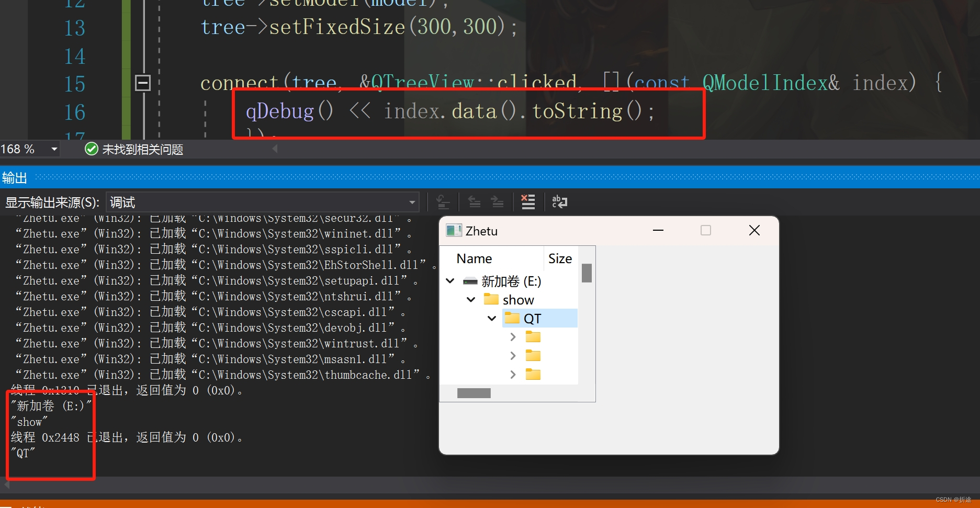Image resolution: width=980 pixels, height=508 pixels.
Task: Expand the second subfolder under QT
Action: click(513, 356)
